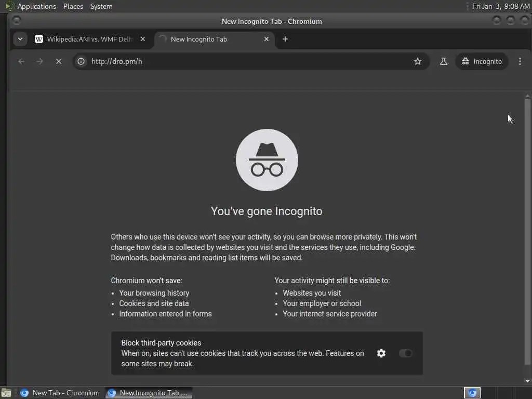Click the Applications menu logo icon

pyautogui.click(x=9, y=6)
